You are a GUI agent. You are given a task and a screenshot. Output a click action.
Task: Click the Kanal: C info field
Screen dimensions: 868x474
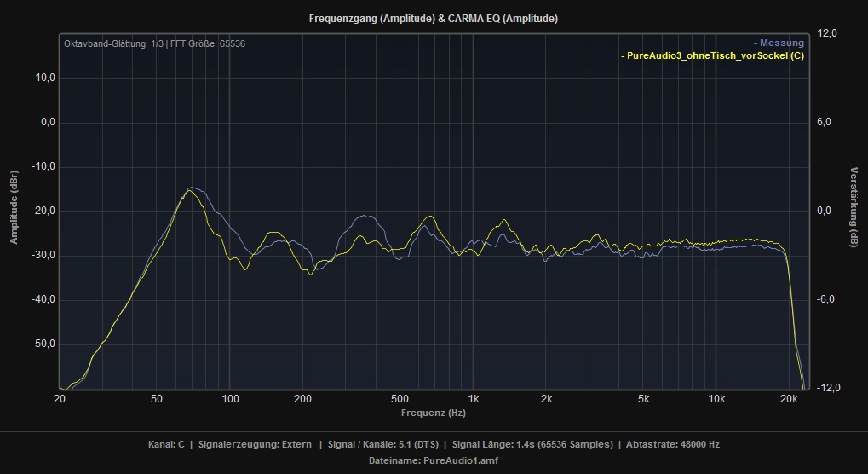click(166, 444)
